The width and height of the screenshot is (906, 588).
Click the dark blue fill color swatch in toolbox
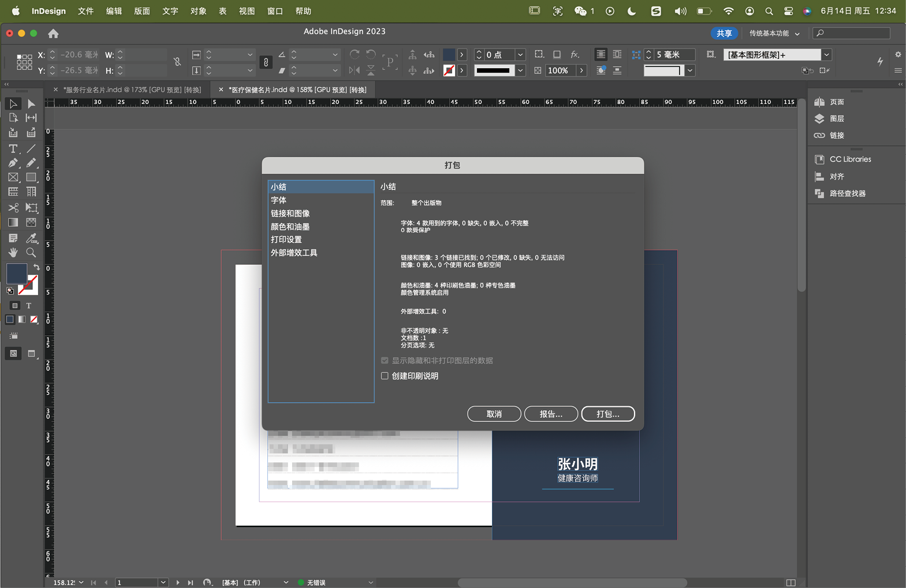pos(16,273)
